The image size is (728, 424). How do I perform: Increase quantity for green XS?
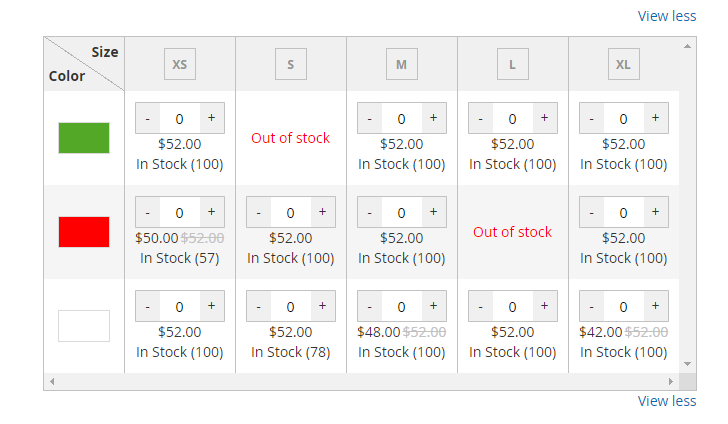pyautogui.click(x=211, y=118)
